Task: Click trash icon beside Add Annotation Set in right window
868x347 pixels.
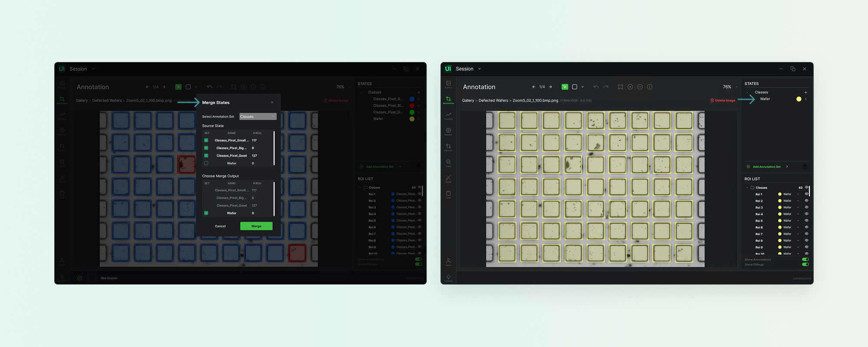Action: click(x=805, y=167)
